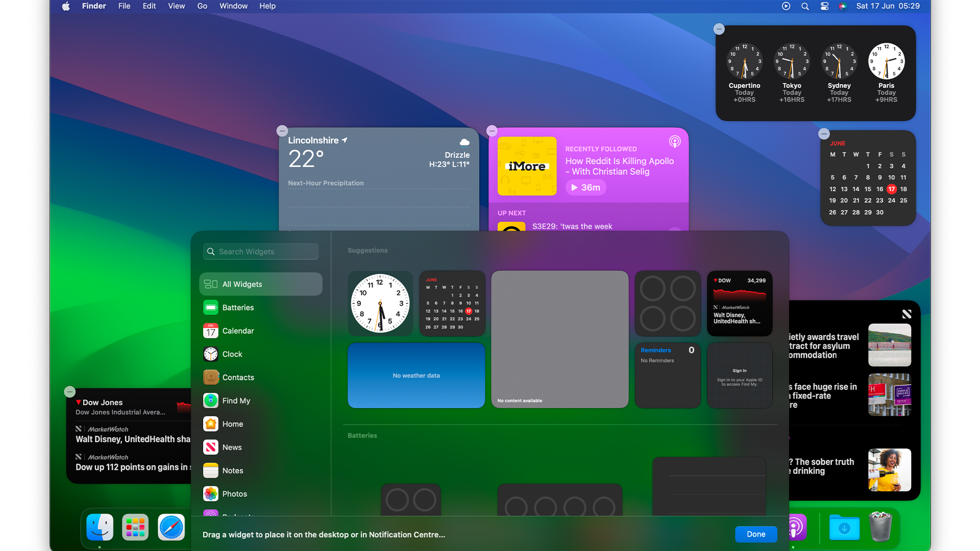980x551 pixels.
Task: Select Window from the menu bar
Action: coord(233,6)
